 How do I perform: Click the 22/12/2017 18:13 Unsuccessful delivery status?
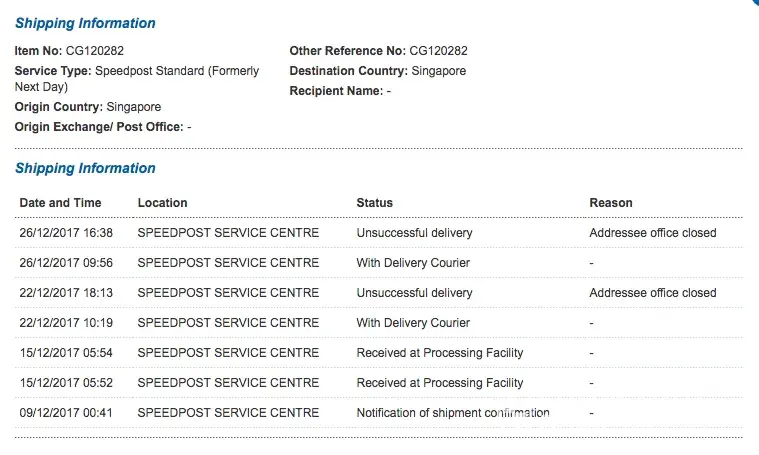(x=414, y=293)
